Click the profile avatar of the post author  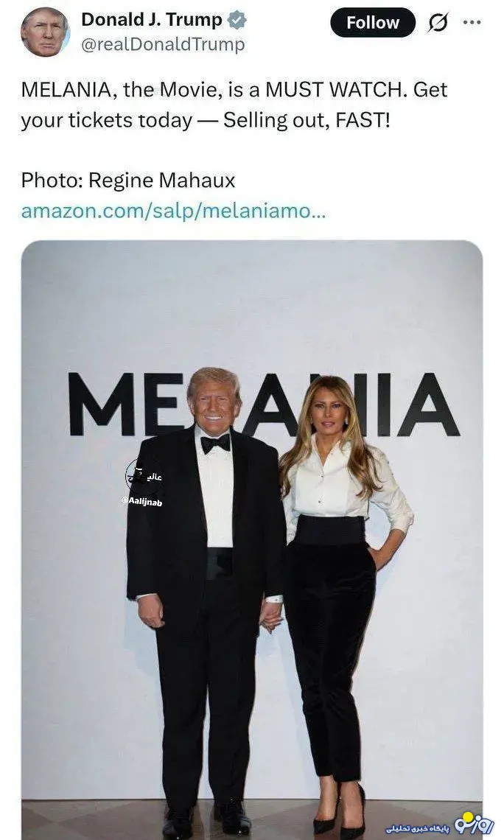[x=45, y=32]
